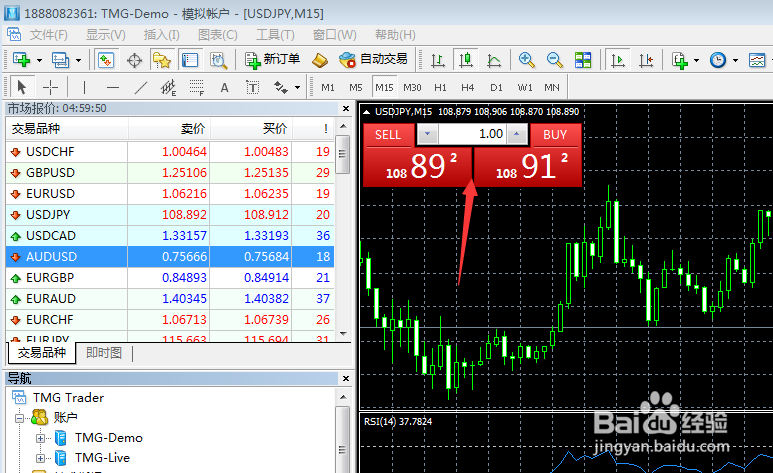
Task: Click the lot volume field 1.00
Action: coord(472,134)
